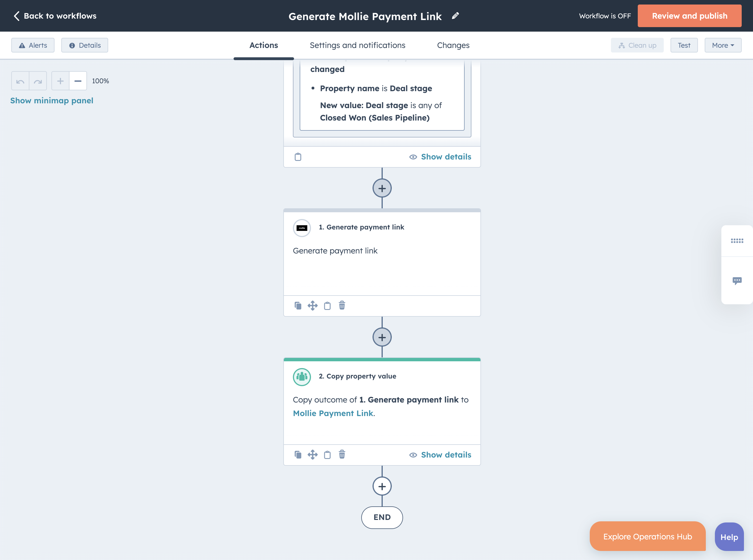The height and width of the screenshot is (560, 753).
Task: Click the undo arrow button
Action: click(x=20, y=81)
